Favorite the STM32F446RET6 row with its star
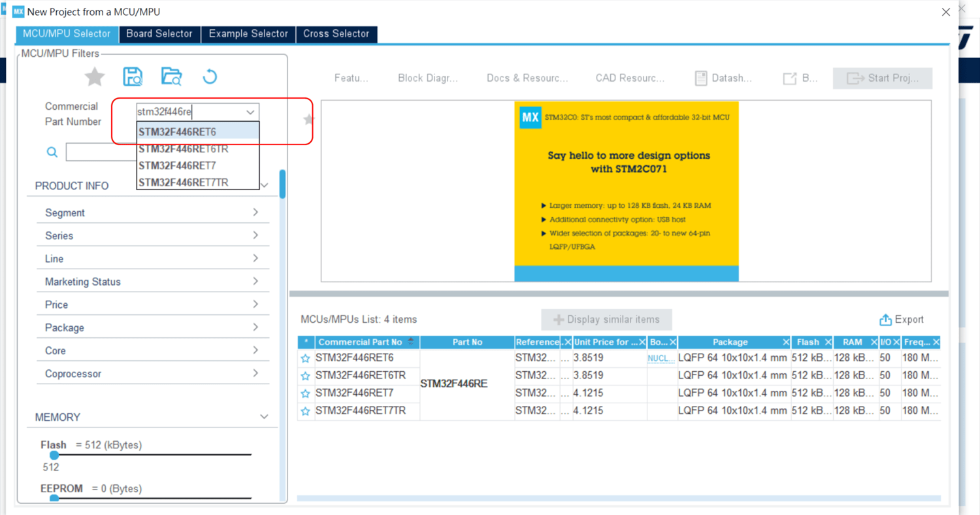 pos(305,359)
